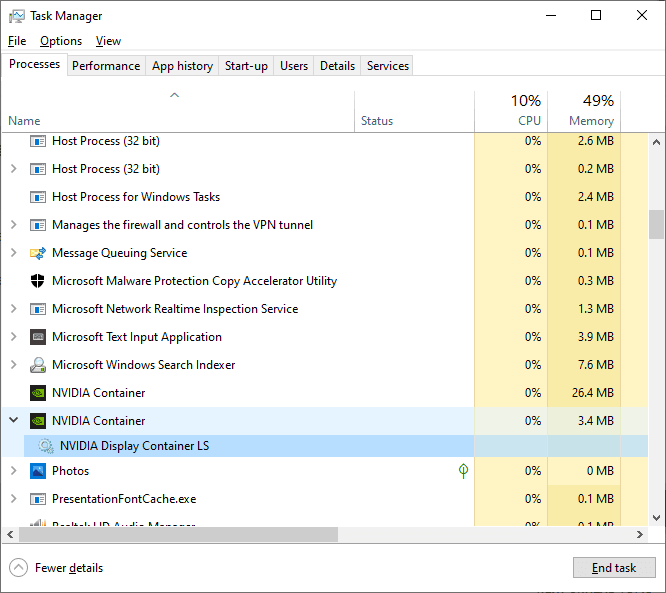Image resolution: width=666 pixels, height=593 pixels.
Task: Expand the Microsoft Network Realtime Inspection Service
Action: coord(13,309)
